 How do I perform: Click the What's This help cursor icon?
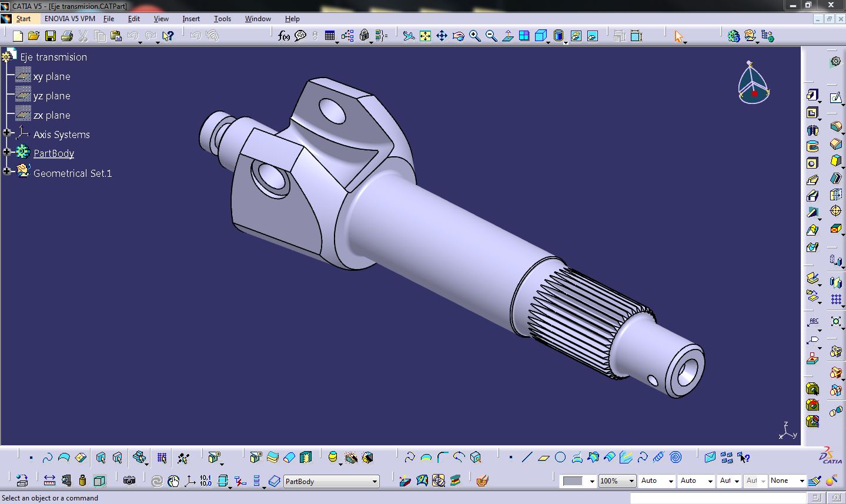point(168,36)
